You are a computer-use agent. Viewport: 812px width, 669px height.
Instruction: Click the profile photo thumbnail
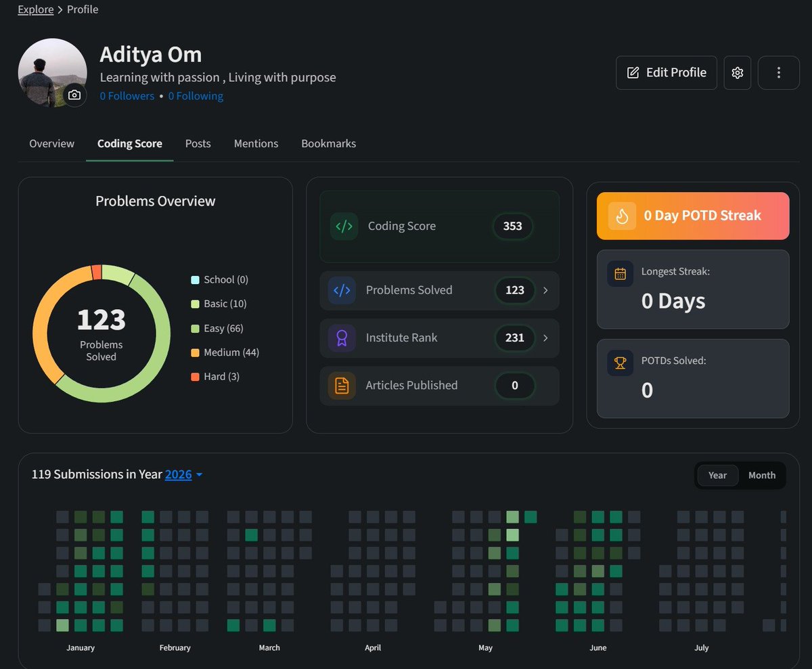(x=52, y=72)
